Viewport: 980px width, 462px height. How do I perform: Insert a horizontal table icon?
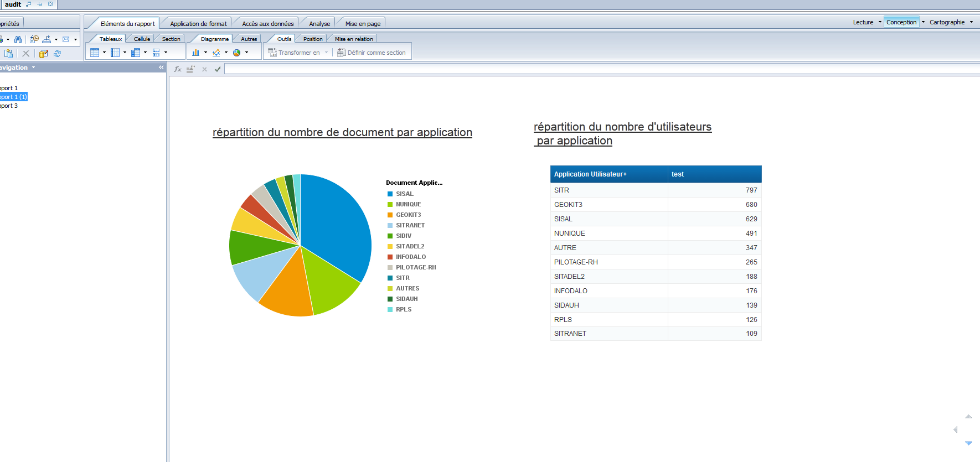pyautogui.click(x=115, y=53)
